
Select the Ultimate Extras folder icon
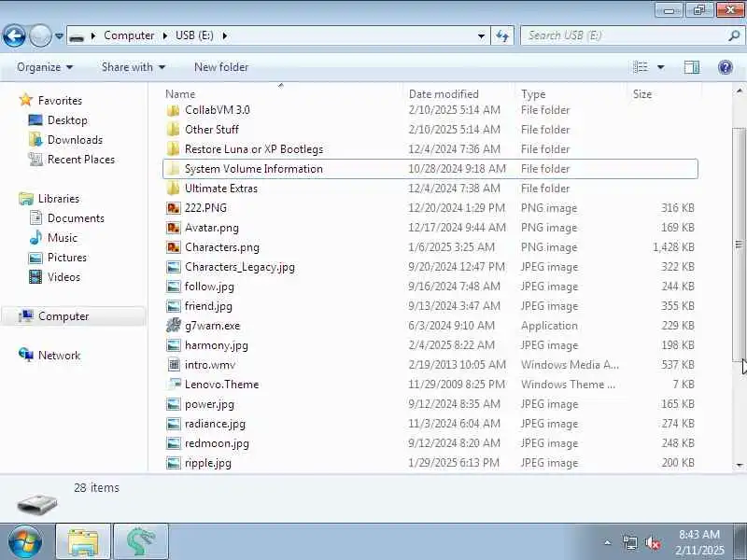(x=174, y=189)
